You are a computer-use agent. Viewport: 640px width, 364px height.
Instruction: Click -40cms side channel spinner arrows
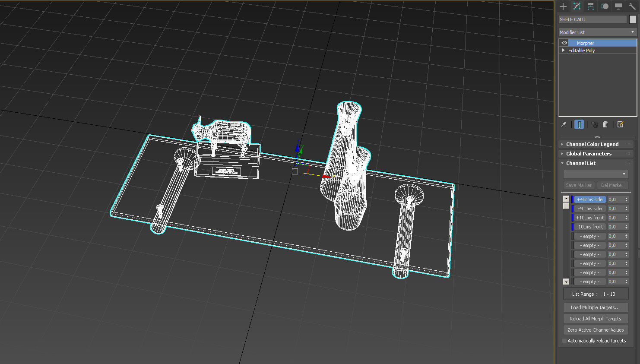tap(626, 209)
